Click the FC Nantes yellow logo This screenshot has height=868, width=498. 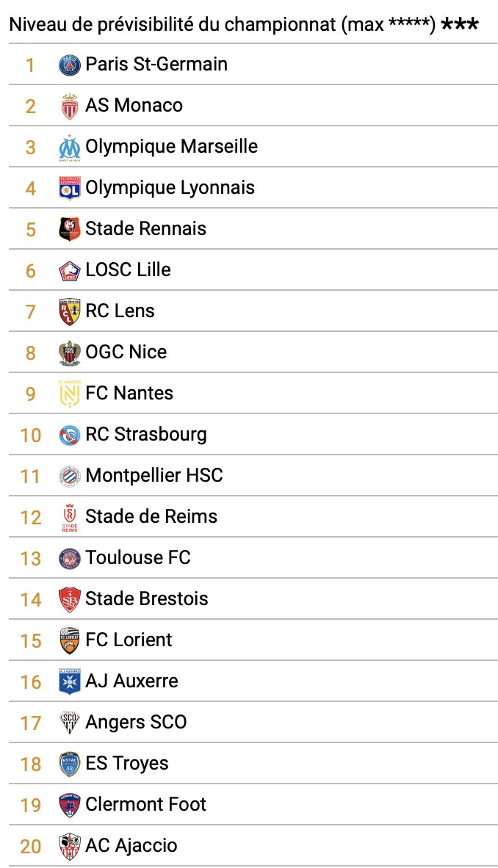tap(69, 394)
